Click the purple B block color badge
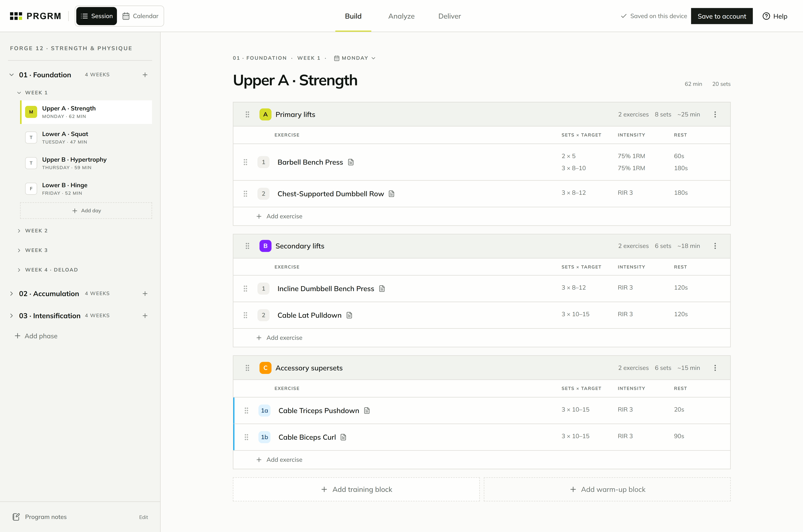 click(x=265, y=246)
